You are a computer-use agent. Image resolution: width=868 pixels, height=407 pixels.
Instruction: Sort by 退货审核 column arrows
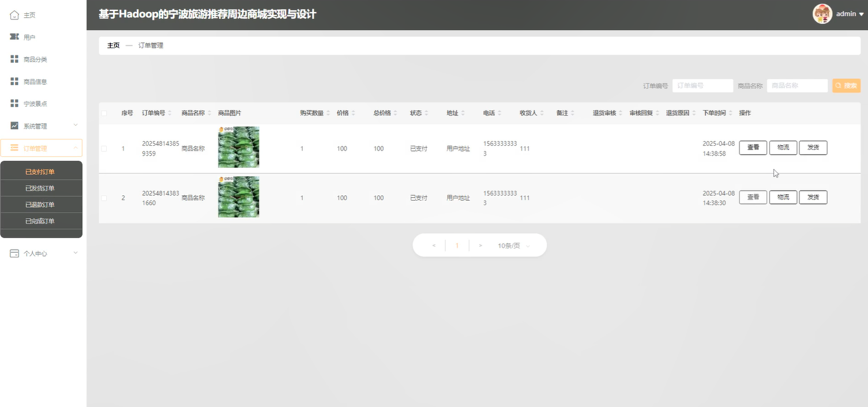point(621,113)
